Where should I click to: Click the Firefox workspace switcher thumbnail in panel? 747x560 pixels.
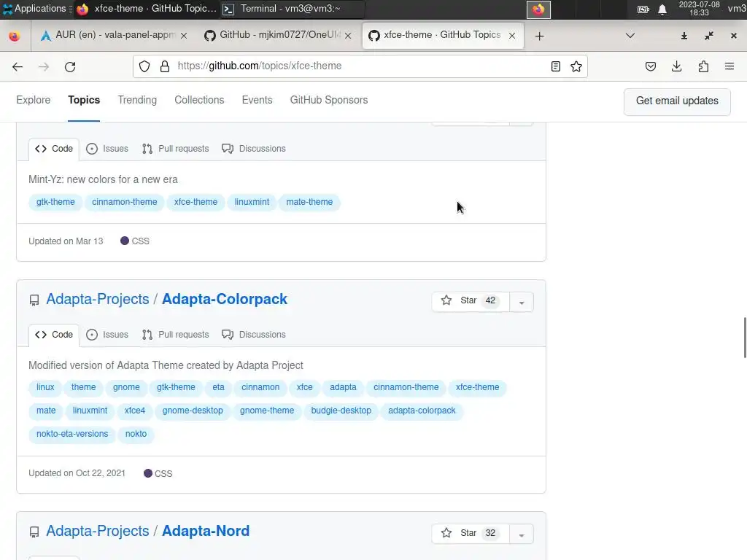(x=539, y=9)
